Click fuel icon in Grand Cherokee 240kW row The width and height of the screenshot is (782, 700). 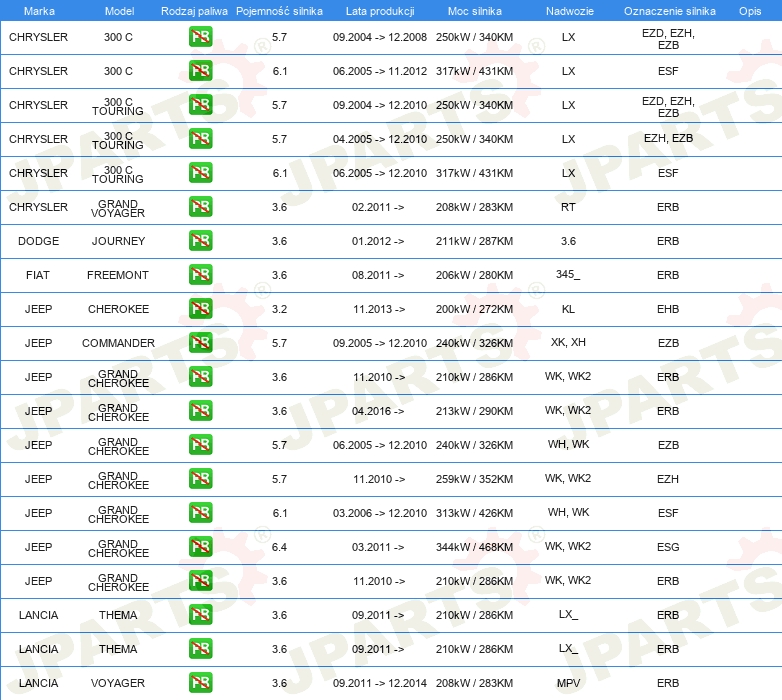coord(200,445)
